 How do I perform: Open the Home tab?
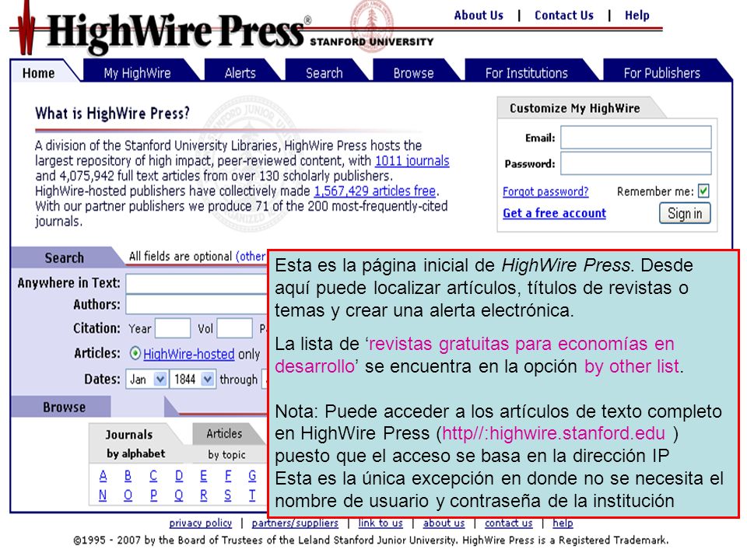pyautogui.click(x=39, y=73)
